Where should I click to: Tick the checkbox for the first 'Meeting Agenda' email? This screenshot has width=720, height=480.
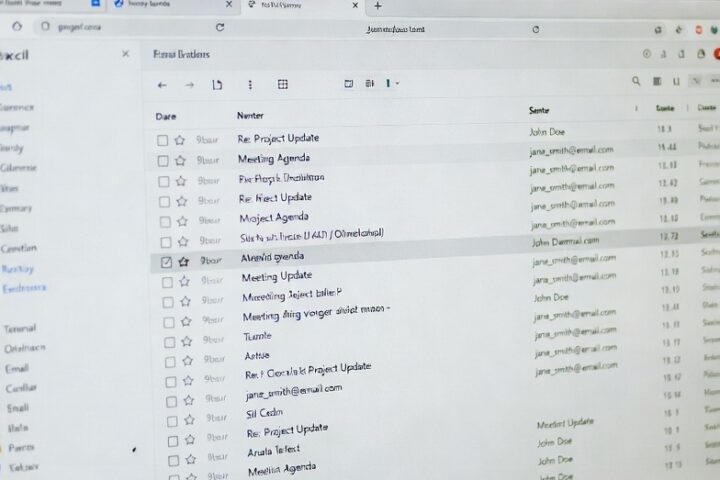coord(162,161)
